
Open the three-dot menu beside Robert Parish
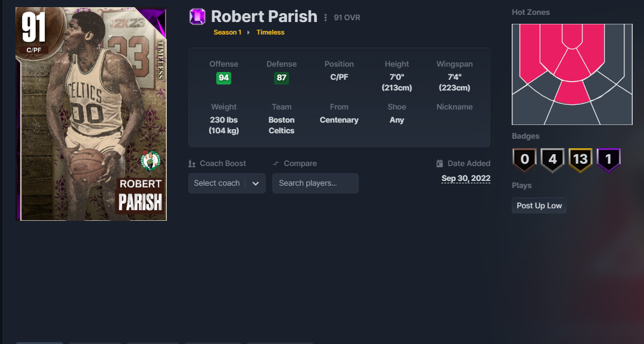325,18
